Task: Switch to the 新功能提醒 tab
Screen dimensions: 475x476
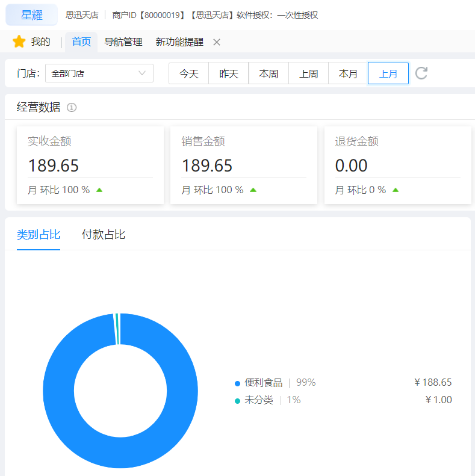Action: click(x=179, y=42)
